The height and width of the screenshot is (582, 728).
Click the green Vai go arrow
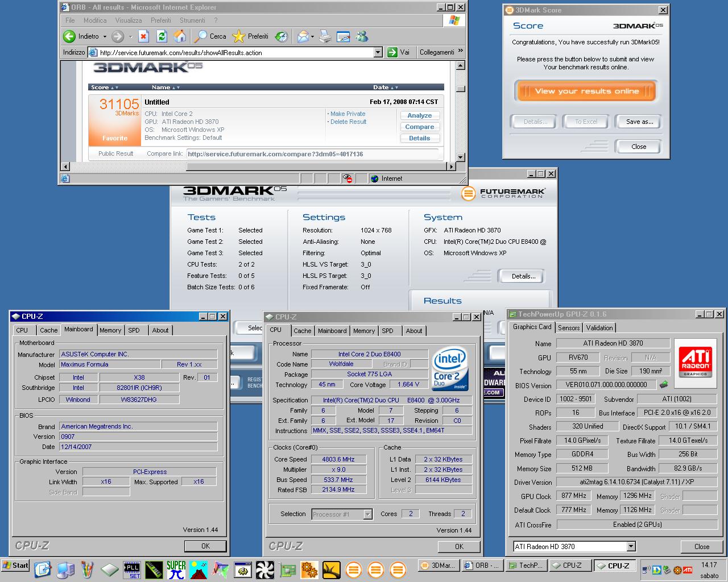392,52
